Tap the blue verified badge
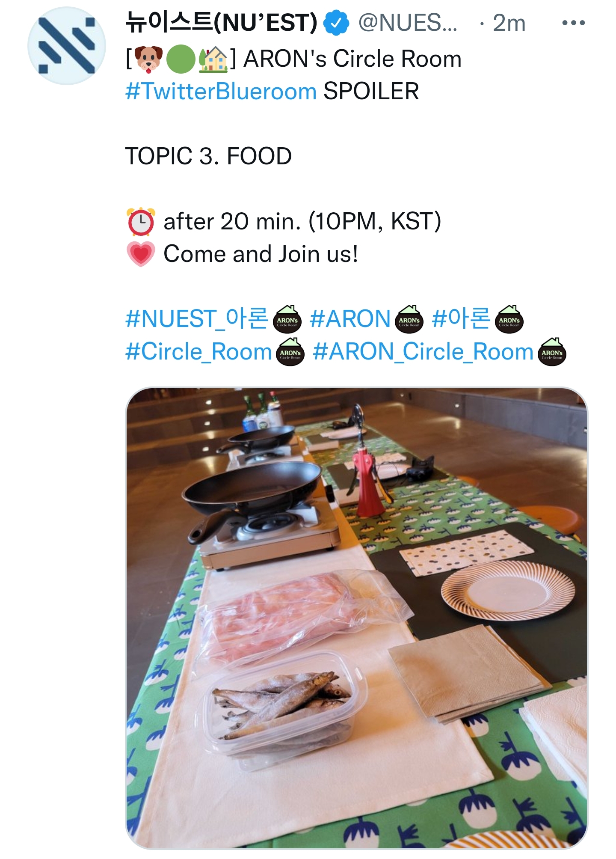Screen dimensions: 616x859 (x=336, y=23)
